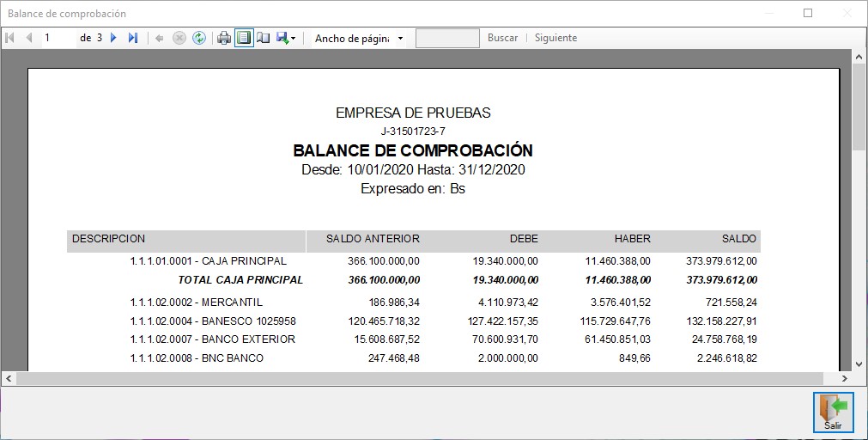This screenshot has height=440, width=868.
Task: Click the 'BALANCE DE COMPROBACIÓN' title
Action: [413, 150]
